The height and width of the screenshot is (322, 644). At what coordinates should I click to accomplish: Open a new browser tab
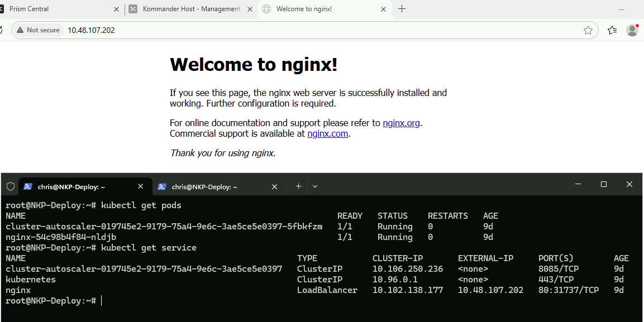(402, 9)
